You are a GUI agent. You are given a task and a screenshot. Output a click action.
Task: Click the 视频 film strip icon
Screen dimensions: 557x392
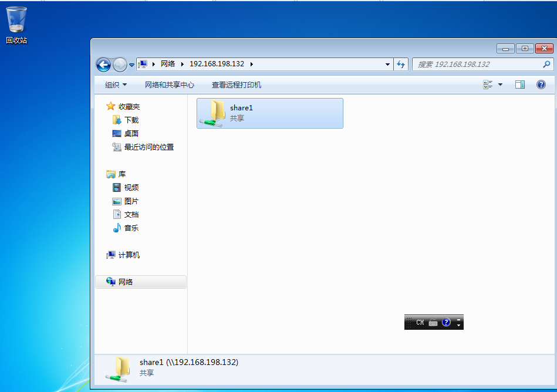coord(117,187)
